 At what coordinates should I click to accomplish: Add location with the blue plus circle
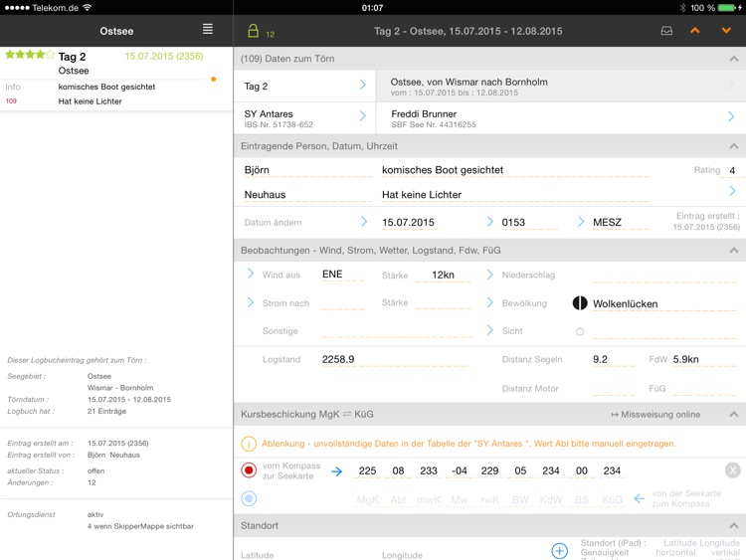(559, 550)
